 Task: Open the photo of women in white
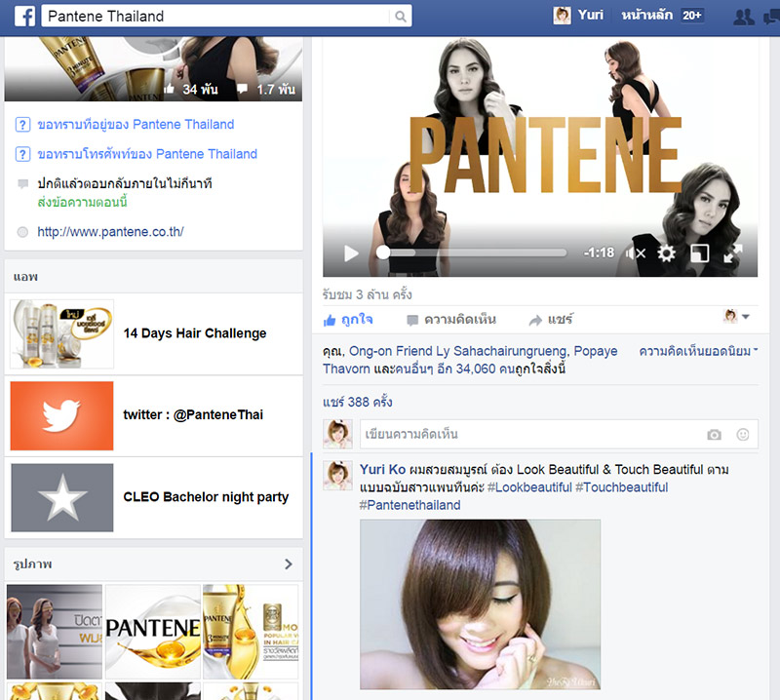point(55,632)
